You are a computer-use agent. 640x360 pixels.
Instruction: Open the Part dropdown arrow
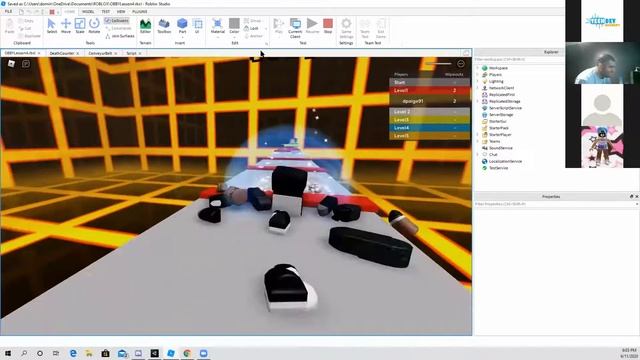point(182,37)
